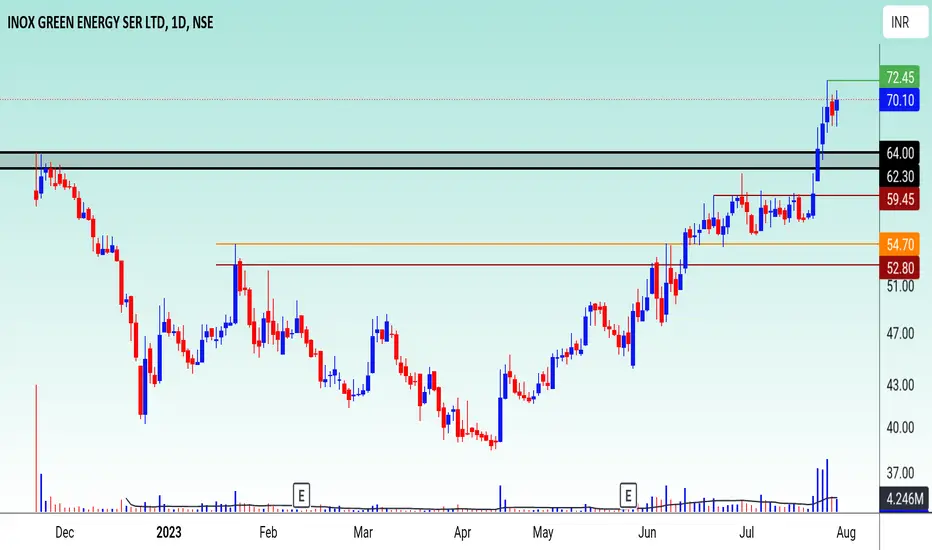Click the Dec label on time axis
932x550 pixels.
(64, 532)
